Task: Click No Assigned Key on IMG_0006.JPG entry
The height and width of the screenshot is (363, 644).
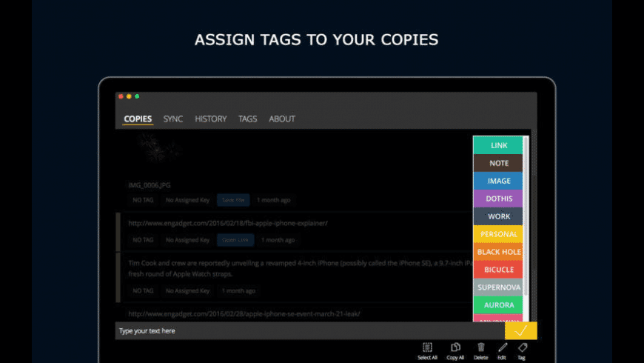Action: coord(188,200)
